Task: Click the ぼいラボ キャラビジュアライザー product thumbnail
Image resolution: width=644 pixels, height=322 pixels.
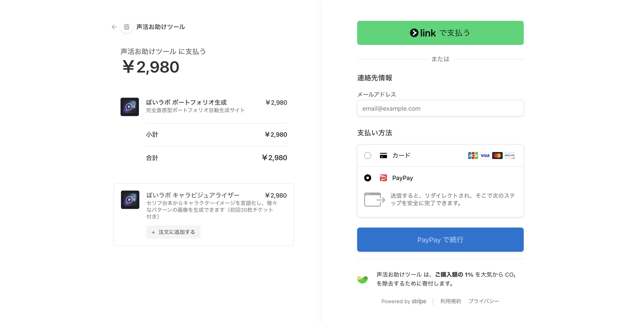Action: pos(130,200)
